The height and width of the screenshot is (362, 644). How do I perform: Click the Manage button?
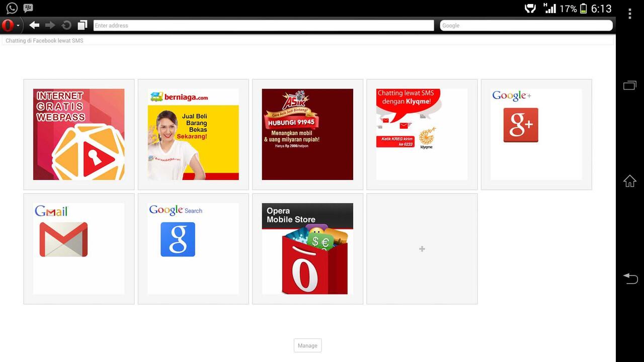coord(307,345)
